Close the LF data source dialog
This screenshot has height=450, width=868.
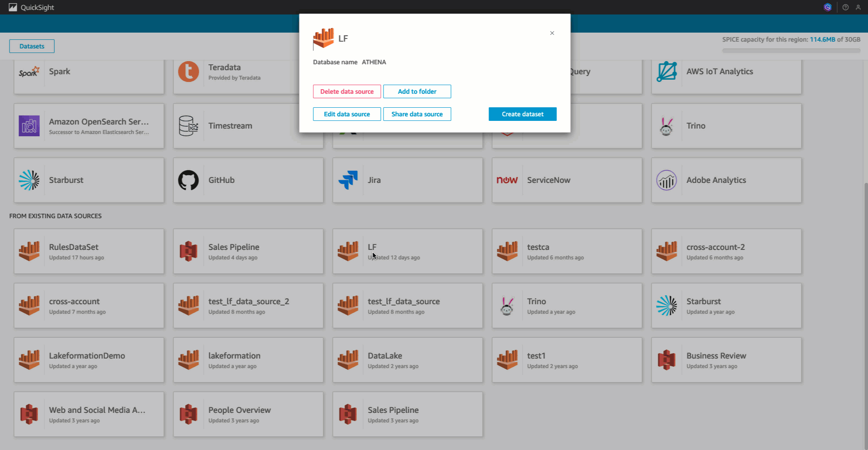tap(552, 33)
